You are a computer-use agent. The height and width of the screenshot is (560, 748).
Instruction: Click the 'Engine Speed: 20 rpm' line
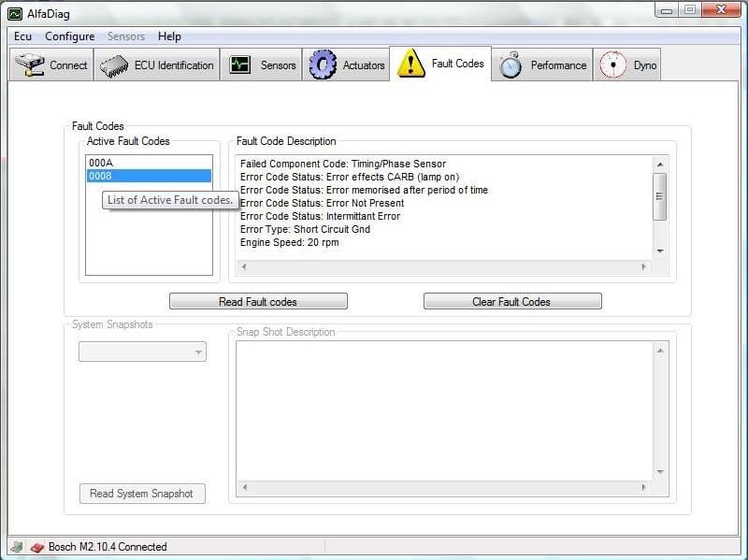290,242
